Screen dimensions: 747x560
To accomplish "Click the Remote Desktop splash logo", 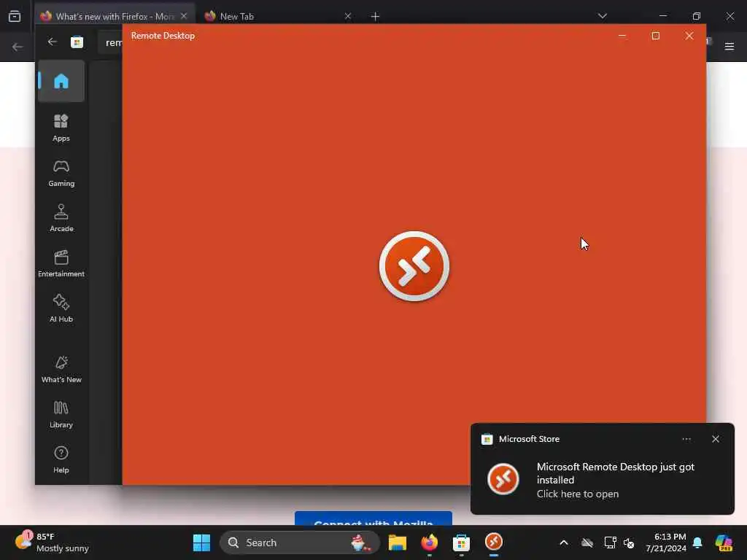I will coord(414,265).
